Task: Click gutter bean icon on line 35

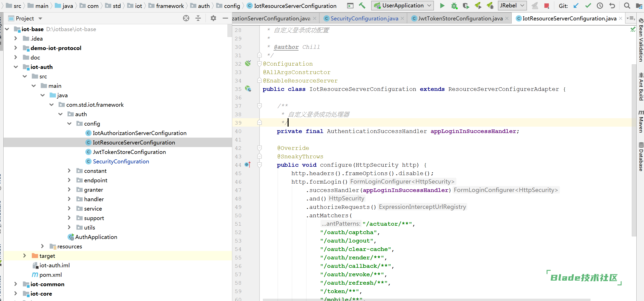Action: pos(248,89)
